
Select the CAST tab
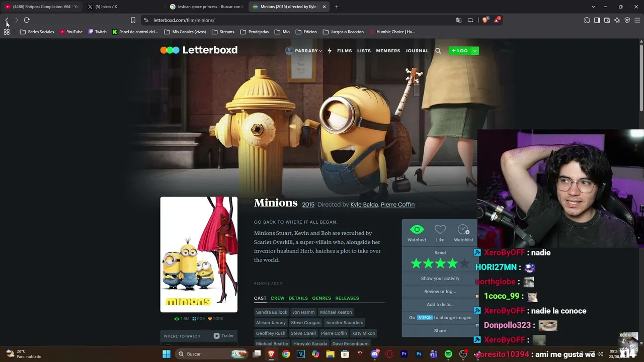(260, 298)
